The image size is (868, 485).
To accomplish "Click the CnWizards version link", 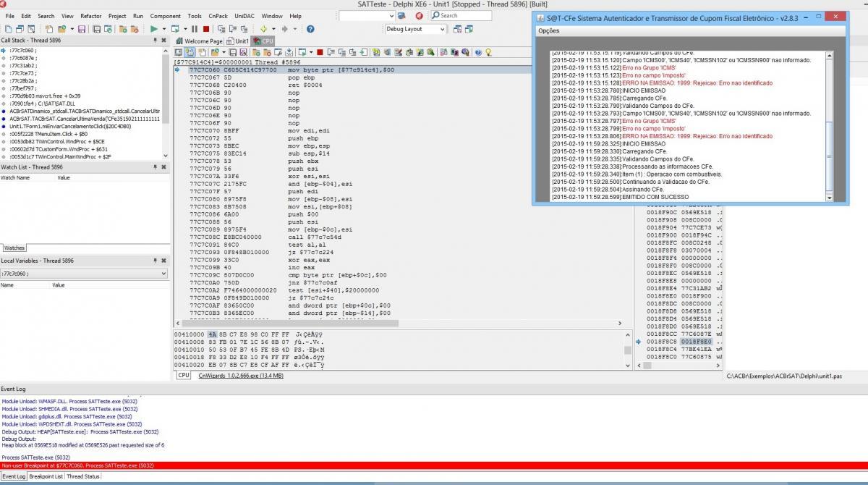I will [x=241, y=376].
